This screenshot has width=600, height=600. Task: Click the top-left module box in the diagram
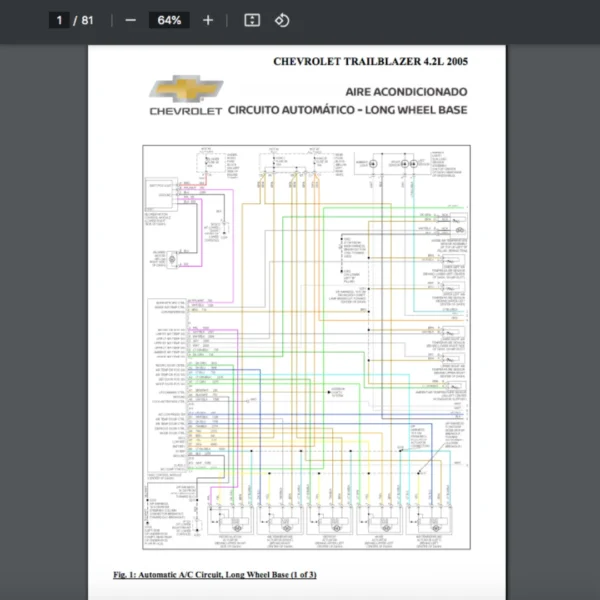(x=160, y=188)
